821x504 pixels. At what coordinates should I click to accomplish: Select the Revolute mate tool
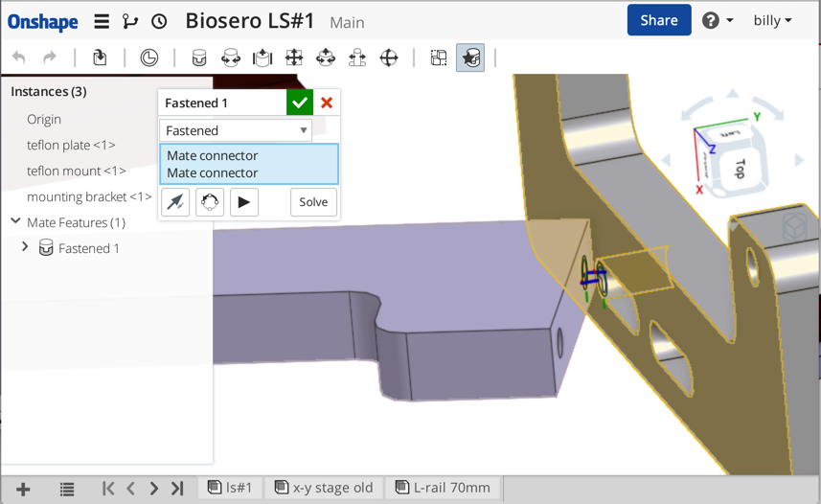click(231, 57)
